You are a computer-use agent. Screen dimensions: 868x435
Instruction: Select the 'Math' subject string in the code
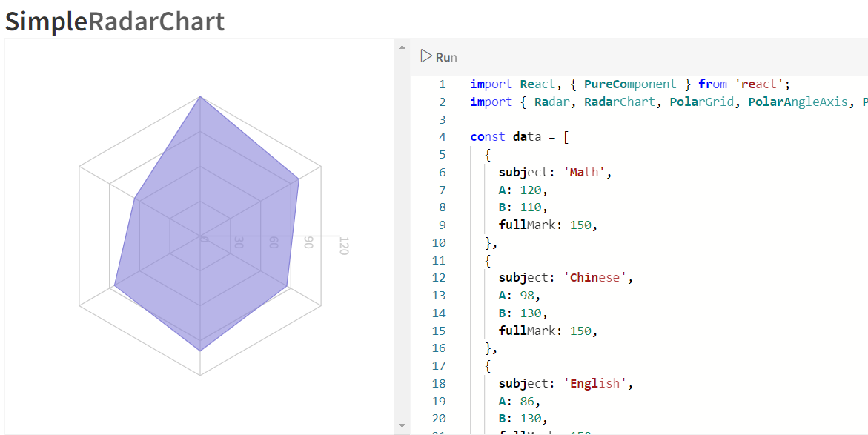(x=586, y=171)
